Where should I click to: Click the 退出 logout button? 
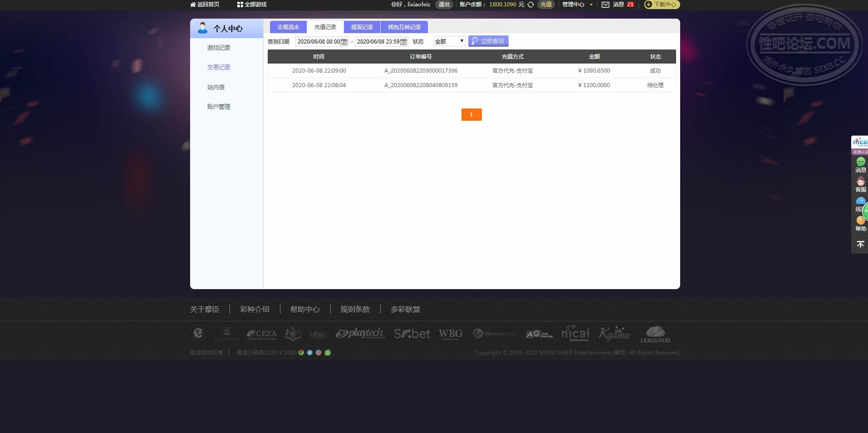pyautogui.click(x=444, y=5)
